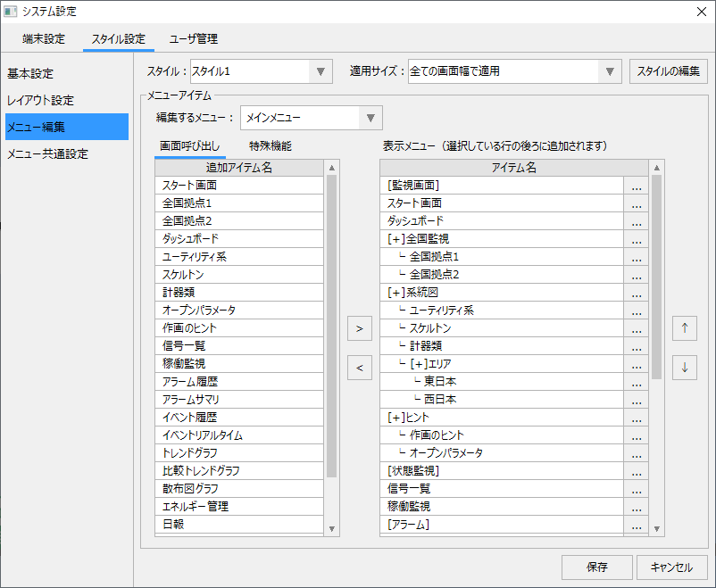
Task: Click ellipsis button for the 東日本 row
Action: [x=636, y=382]
